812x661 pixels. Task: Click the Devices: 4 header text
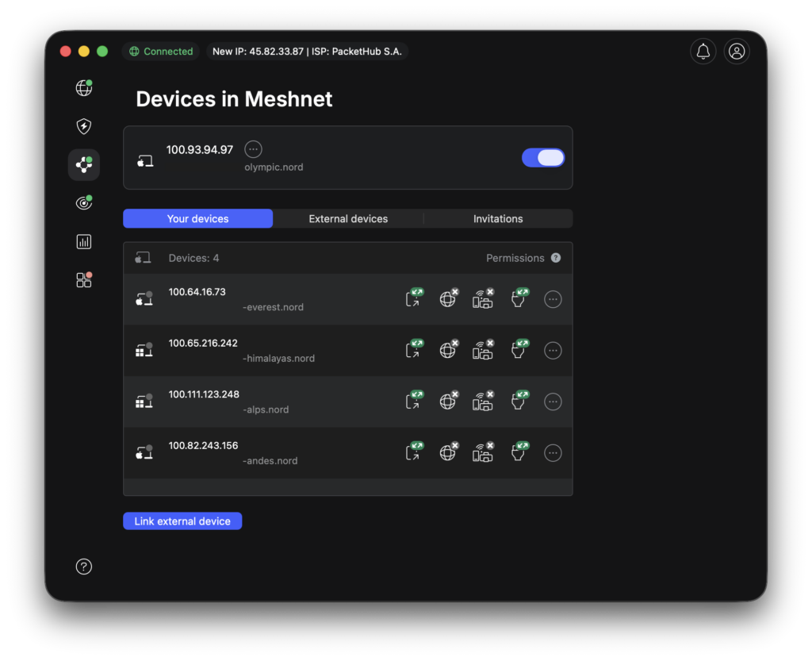click(193, 258)
